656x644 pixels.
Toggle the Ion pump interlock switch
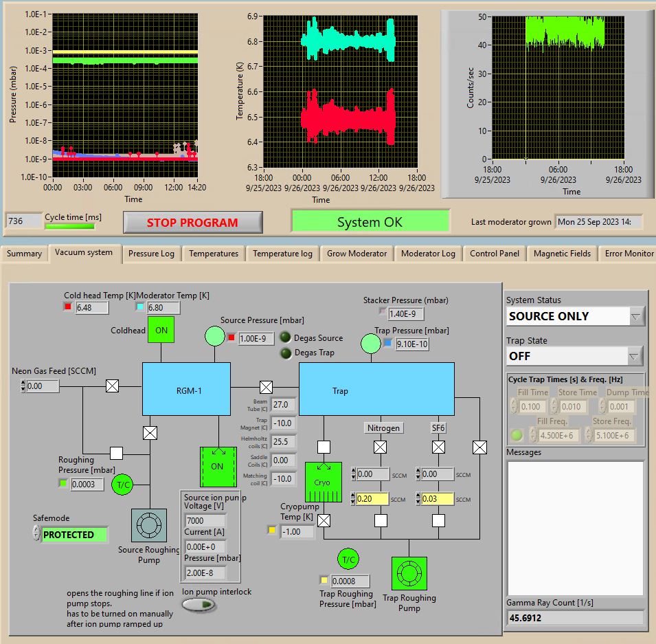click(x=199, y=605)
